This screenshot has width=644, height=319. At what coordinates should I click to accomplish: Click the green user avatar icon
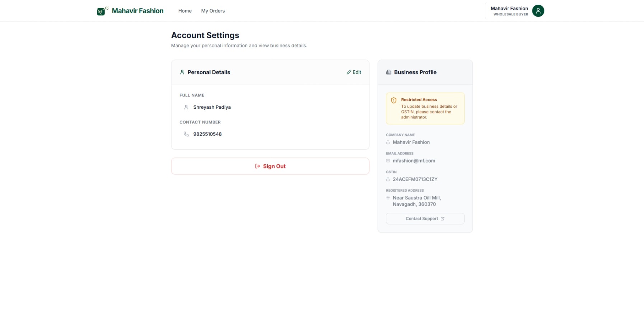pyautogui.click(x=538, y=11)
